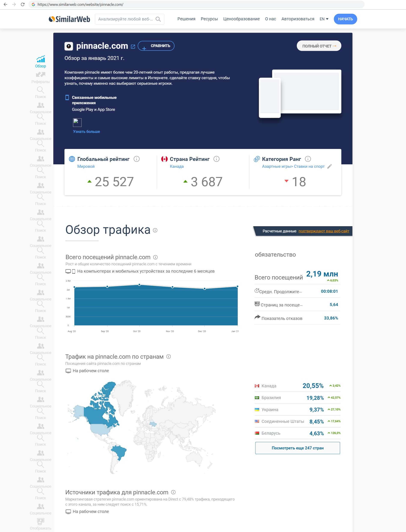Click the globe icon of Глобальный рейтинг
Viewport: 406px width, 532px height.
(x=72, y=159)
